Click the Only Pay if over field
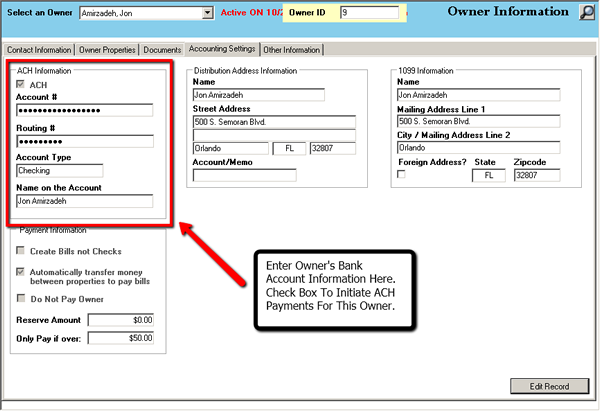This screenshot has height=411, width=600. [121, 338]
